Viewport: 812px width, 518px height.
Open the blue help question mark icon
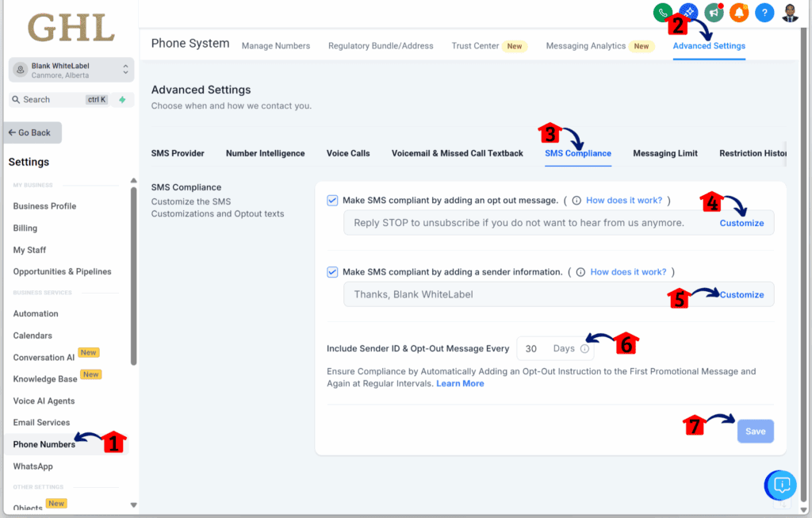pyautogui.click(x=764, y=13)
